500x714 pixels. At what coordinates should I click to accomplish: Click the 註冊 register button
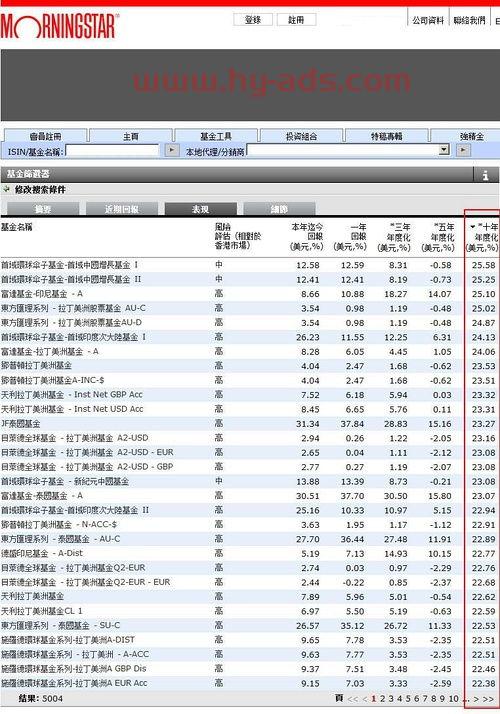[296, 20]
